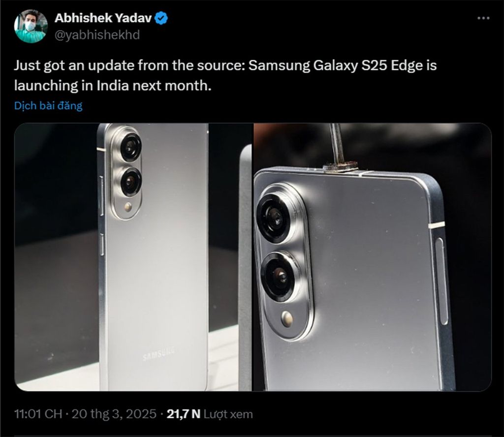Click the 21,7 N view count
This screenshot has height=437, width=504.
184,414
